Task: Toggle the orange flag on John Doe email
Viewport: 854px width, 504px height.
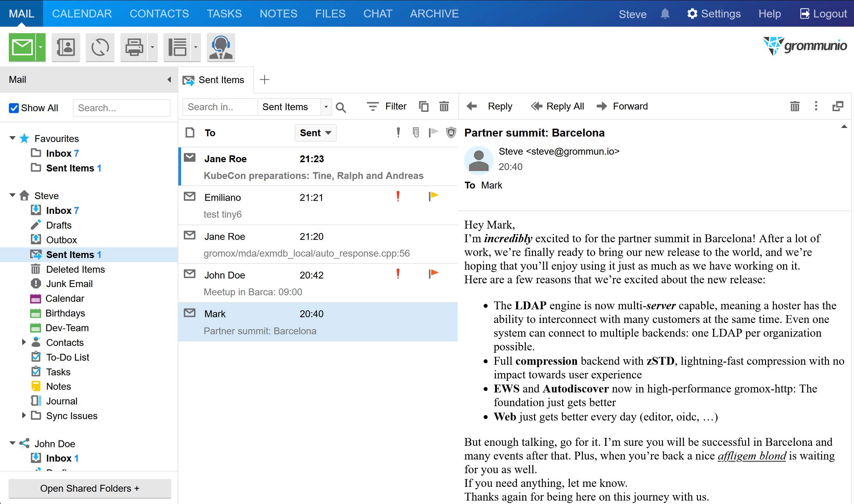Action: 434,274
